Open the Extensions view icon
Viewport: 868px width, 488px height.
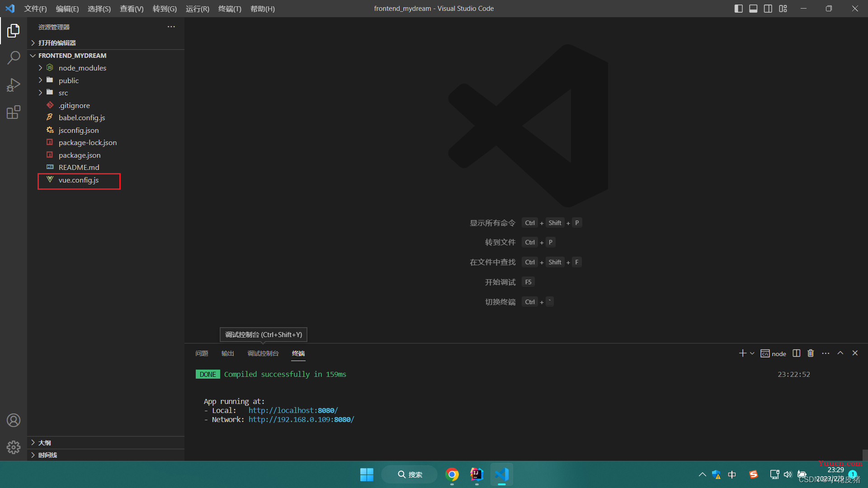coord(14,112)
